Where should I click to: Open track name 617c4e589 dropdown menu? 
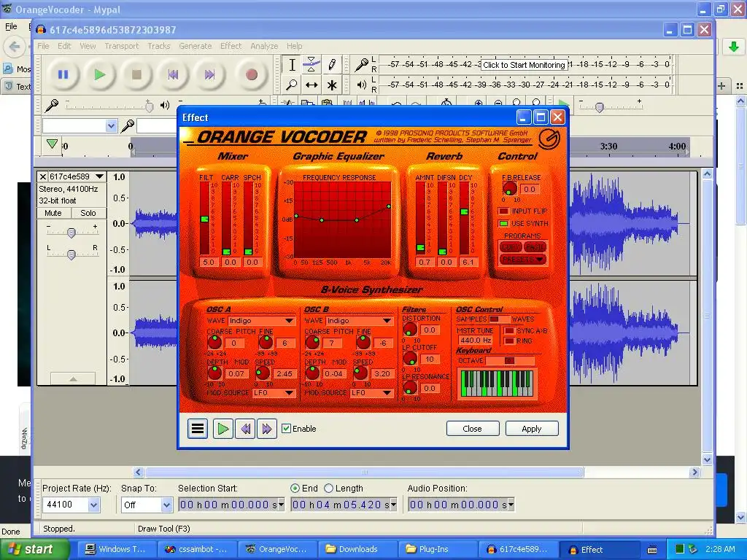(99, 176)
